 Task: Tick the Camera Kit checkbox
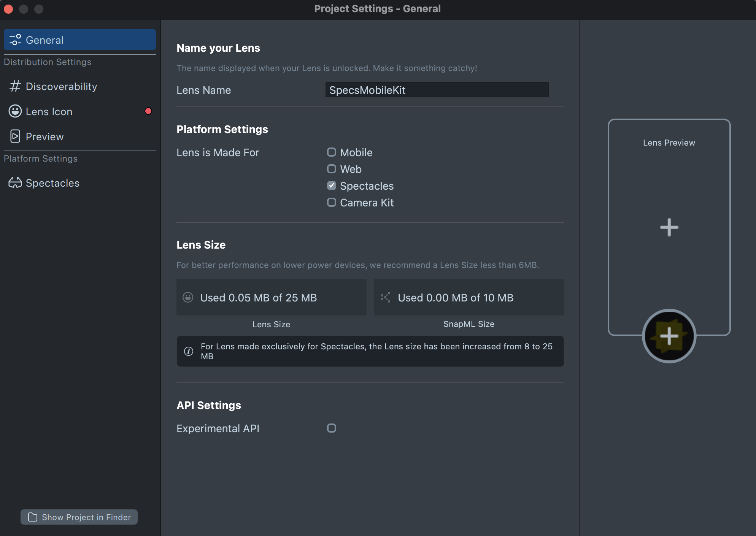coord(332,202)
